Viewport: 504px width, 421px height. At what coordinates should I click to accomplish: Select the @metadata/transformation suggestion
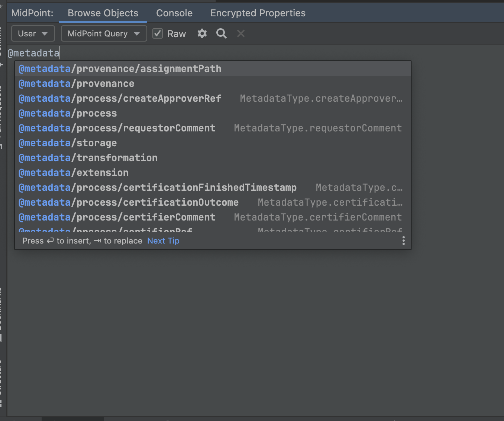(88, 158)
